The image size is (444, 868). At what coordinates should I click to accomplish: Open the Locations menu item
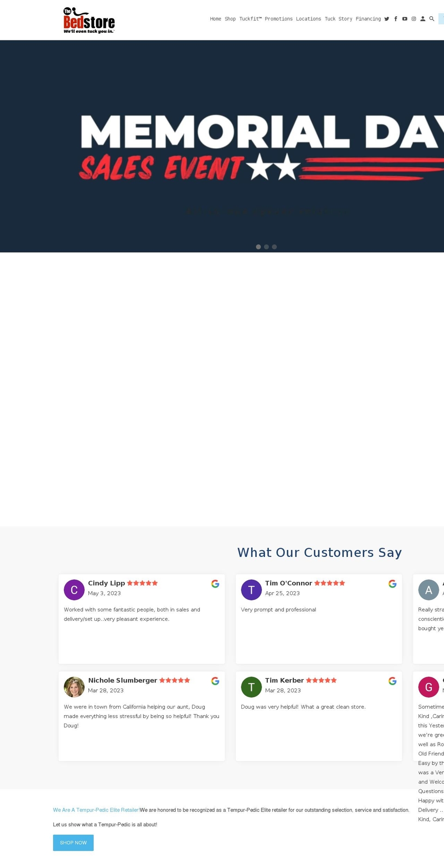click(308, 19)
